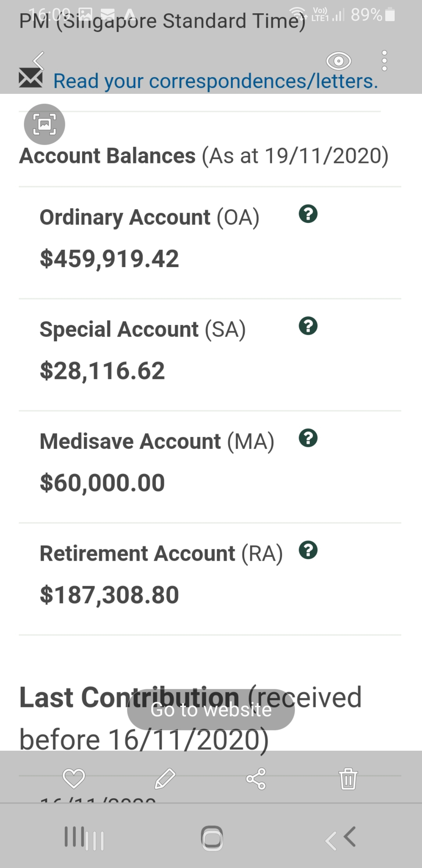The width and height of the screenshot is (422, 868).
Task: Open the three-dot more options menu
Action: click(x=384, y=61)
